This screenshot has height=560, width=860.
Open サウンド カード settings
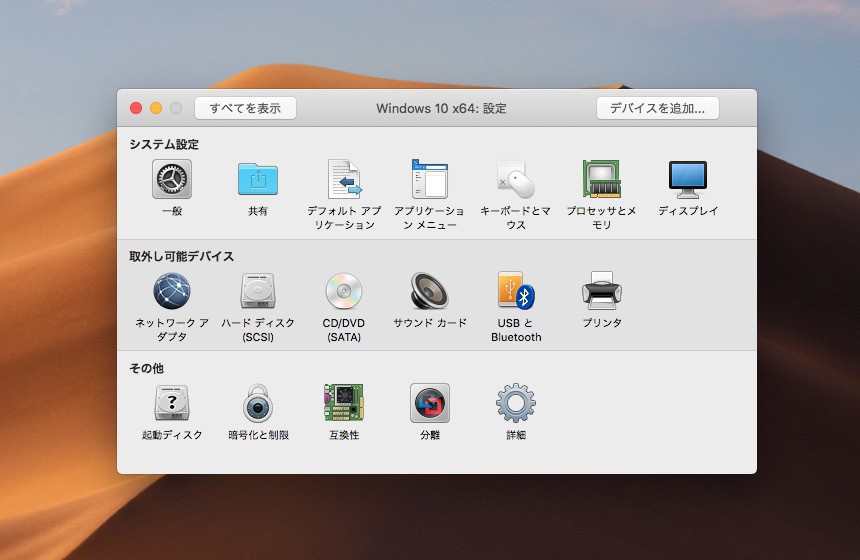[429, 291]
